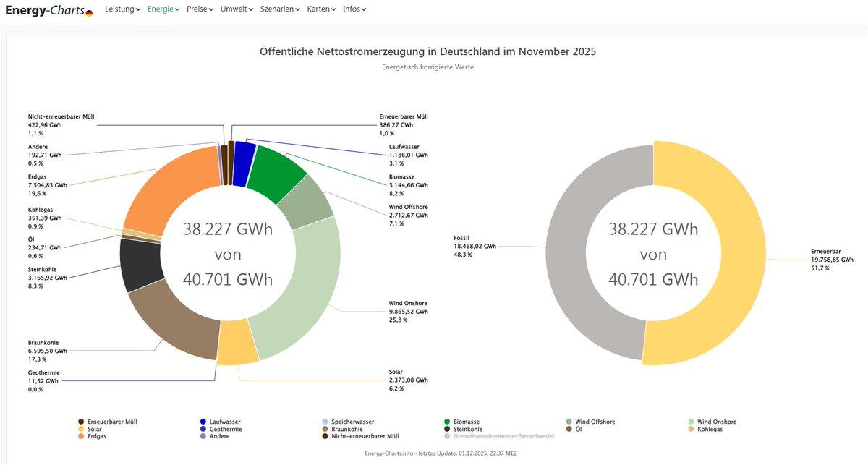Hide the Wind Onshore series via the legend
The height and width of the screenshot is (465, 868).
coord(711,422)
